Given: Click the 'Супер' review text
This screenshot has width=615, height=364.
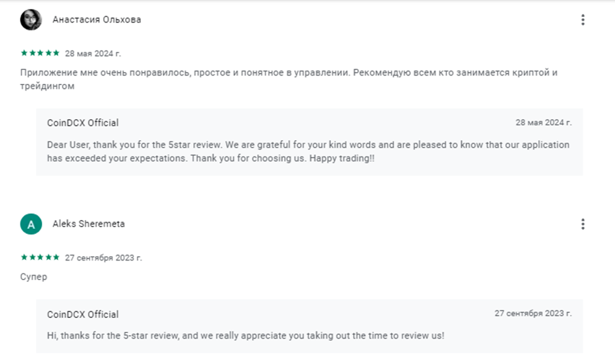Looking at the screenshot, I should pos(33,277).
